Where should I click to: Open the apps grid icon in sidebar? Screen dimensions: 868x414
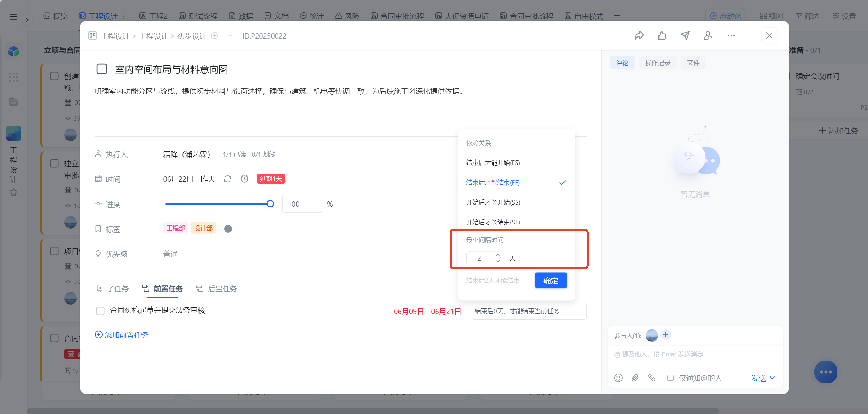coord(14,77)
